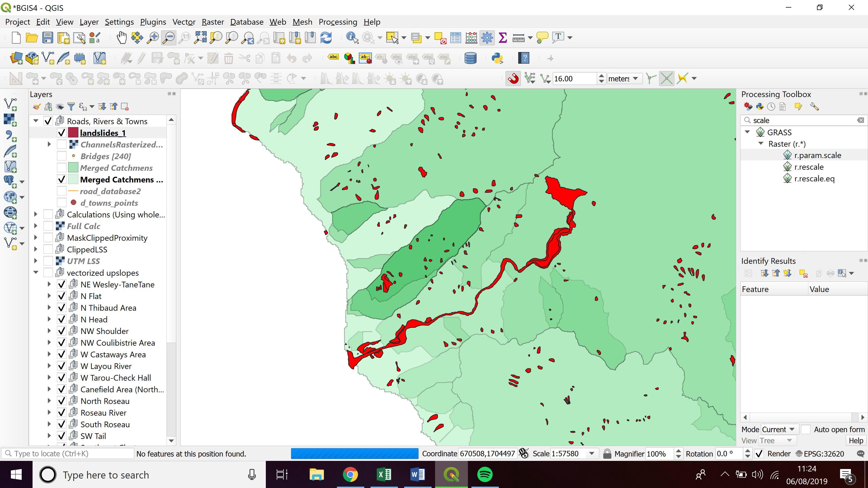Click the Zoom Full extent icon
Image resolution: width=868 pixels, height=488 pixels.
point(200,37)
